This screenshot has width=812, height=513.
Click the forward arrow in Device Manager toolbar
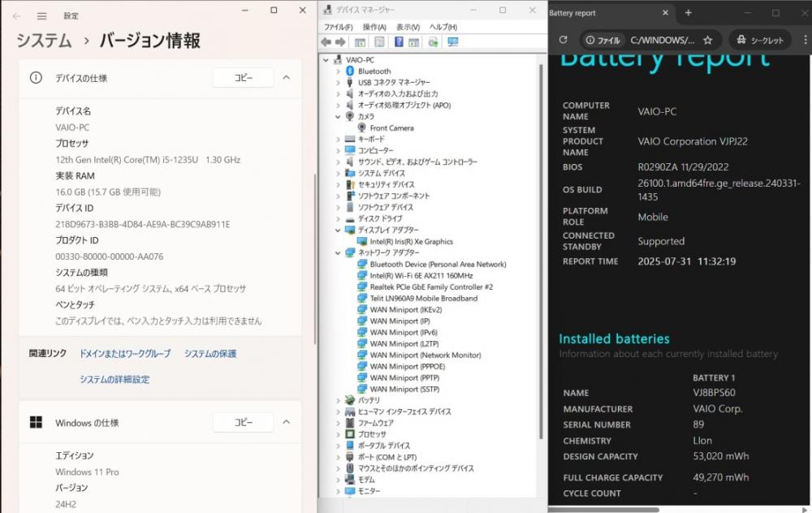click(x=340, y=42)
